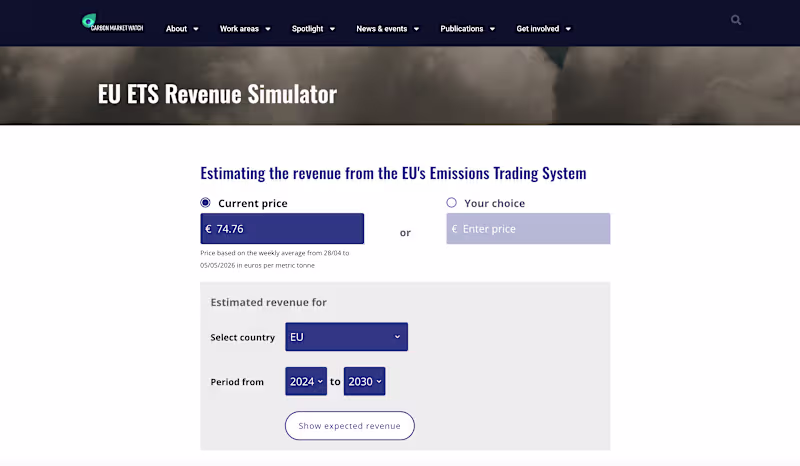Select the Current price radio button
This screenshot has height=466, width=800.
point(205,203)
